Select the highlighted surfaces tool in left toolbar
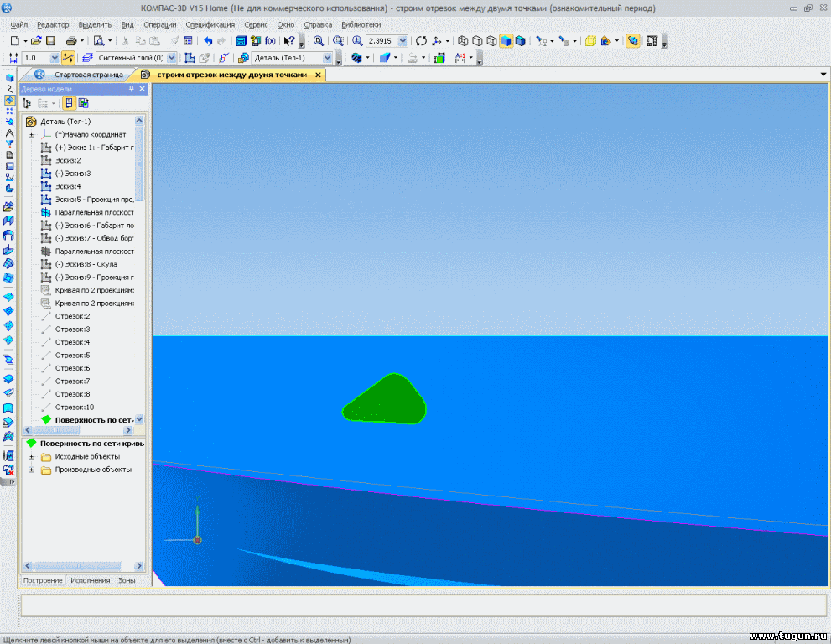The width and height of the screenshot is (831, 644). tap(9, 100)
